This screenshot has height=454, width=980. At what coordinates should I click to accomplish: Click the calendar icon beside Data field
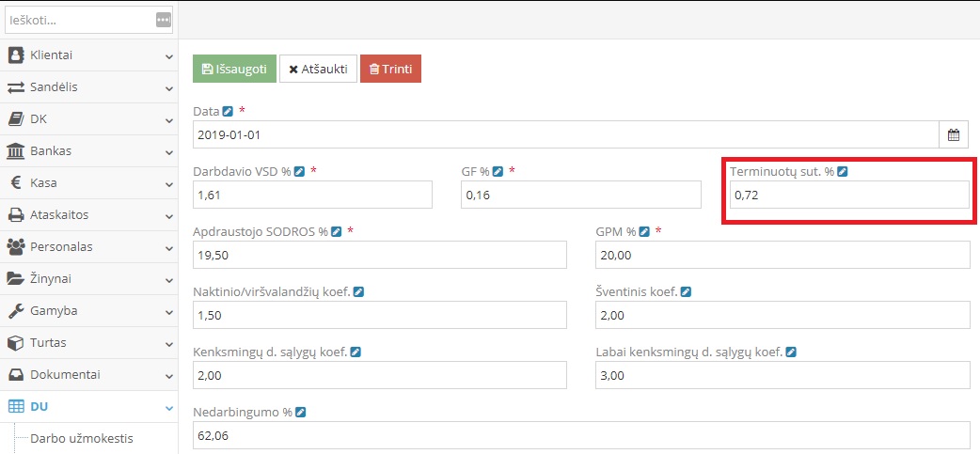(953, 134)
